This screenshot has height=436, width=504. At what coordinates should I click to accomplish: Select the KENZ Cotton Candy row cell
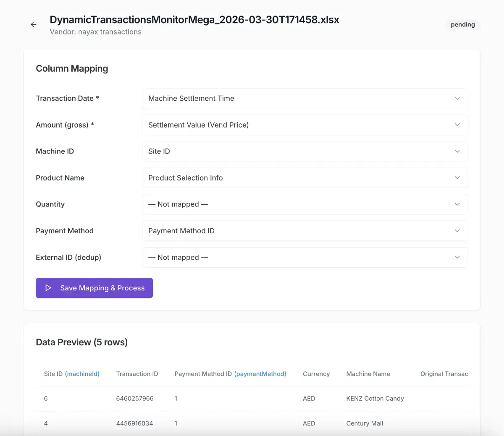pos(375,399)
